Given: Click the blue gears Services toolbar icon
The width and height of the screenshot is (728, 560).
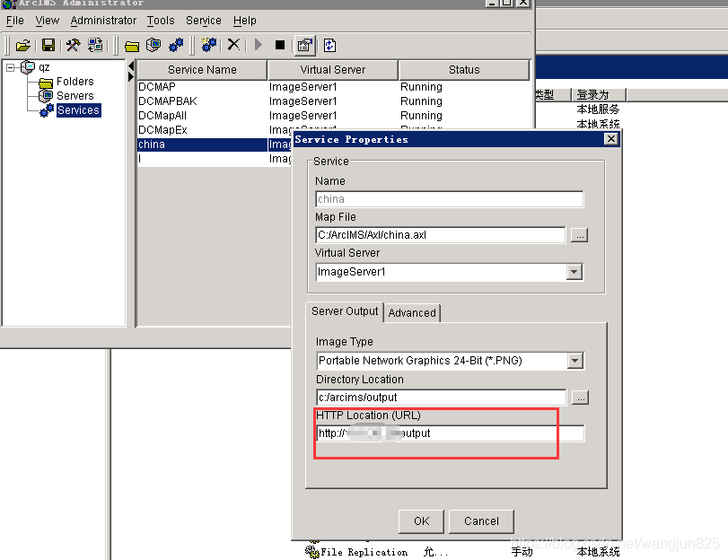Looking at the screenshot, I should 176,45.
